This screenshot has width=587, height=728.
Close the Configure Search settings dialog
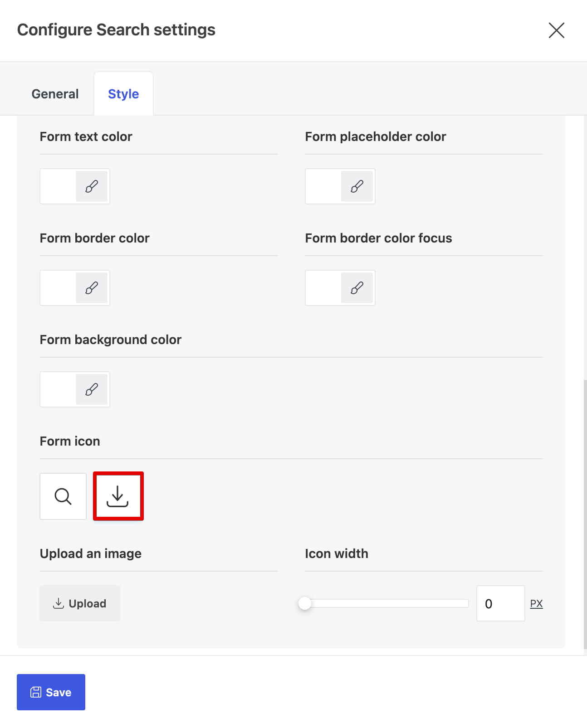pyautogui.click(x=557, y=30)
